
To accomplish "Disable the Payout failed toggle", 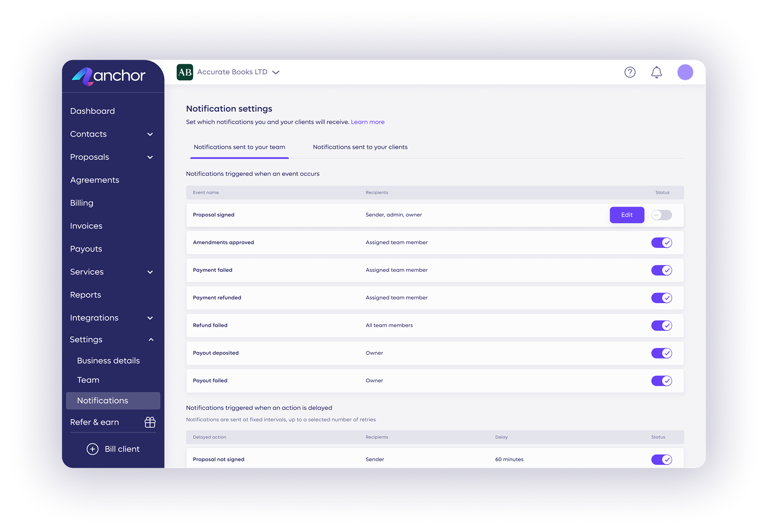I will [662, 381].
